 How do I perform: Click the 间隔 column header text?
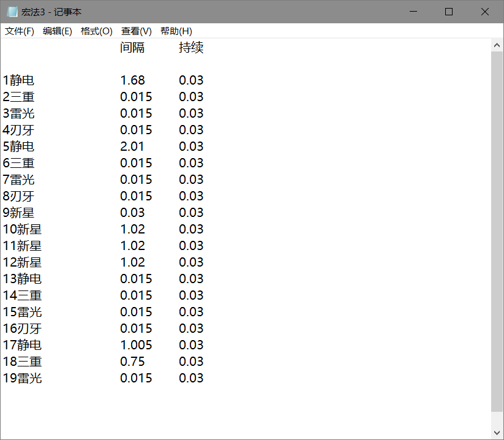132,47
